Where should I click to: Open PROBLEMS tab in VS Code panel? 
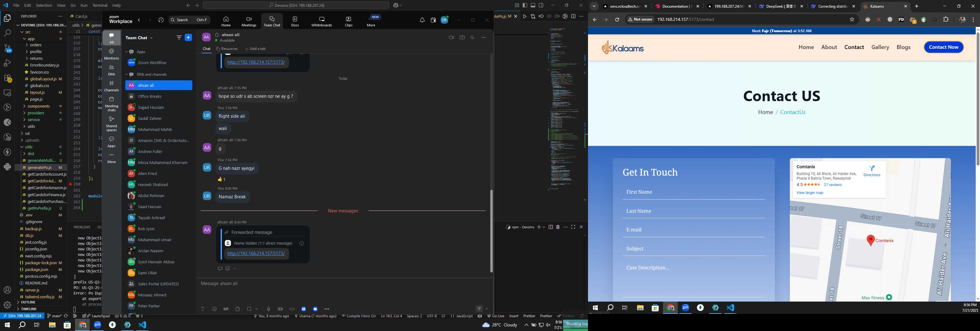[82, 227]
